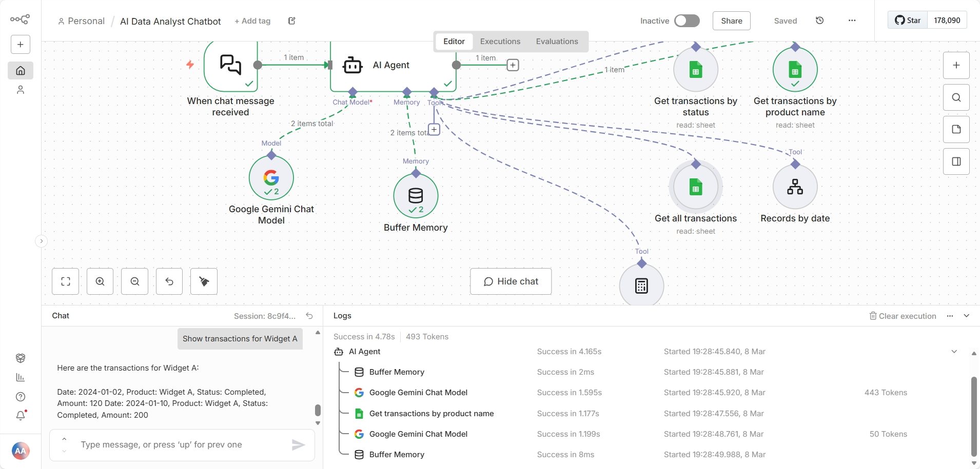Collapse the Logs panel
This screenshot has width=980, height=469.
coord(967,316)
